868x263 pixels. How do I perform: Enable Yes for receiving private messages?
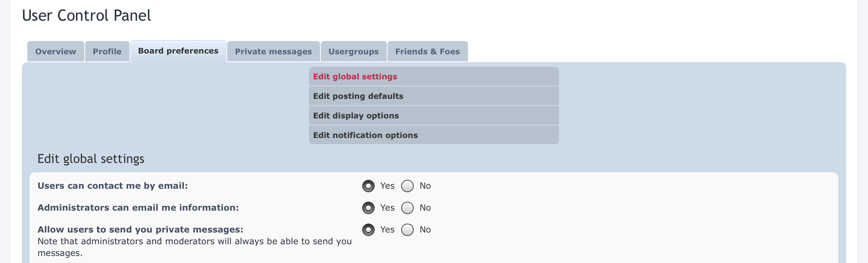[x=368, y=230]
